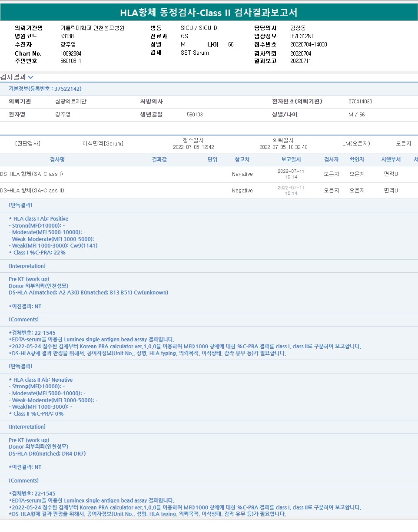Select the 'DS-HLA 항체(SA-Class II)' row name
This screenshot has height=532, width=418.
point(32,191)
